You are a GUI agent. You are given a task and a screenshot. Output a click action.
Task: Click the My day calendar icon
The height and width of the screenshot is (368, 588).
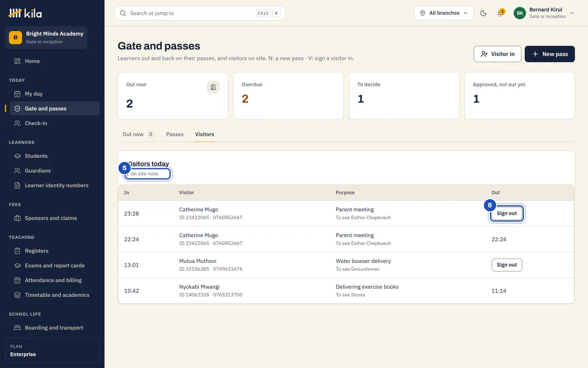17,94
